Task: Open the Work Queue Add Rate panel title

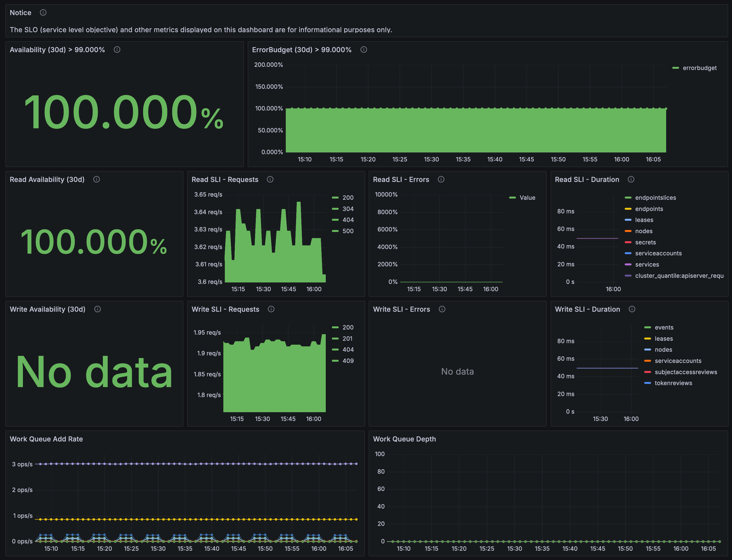Action: point(46,439)
